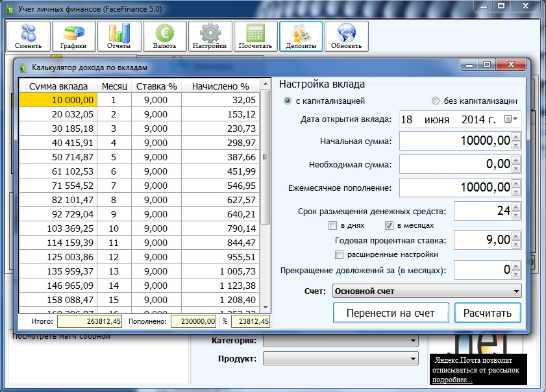This screenshot has height=392, width=546.
Task: Toggle the в месяцах checkbox
Action: 389,226
